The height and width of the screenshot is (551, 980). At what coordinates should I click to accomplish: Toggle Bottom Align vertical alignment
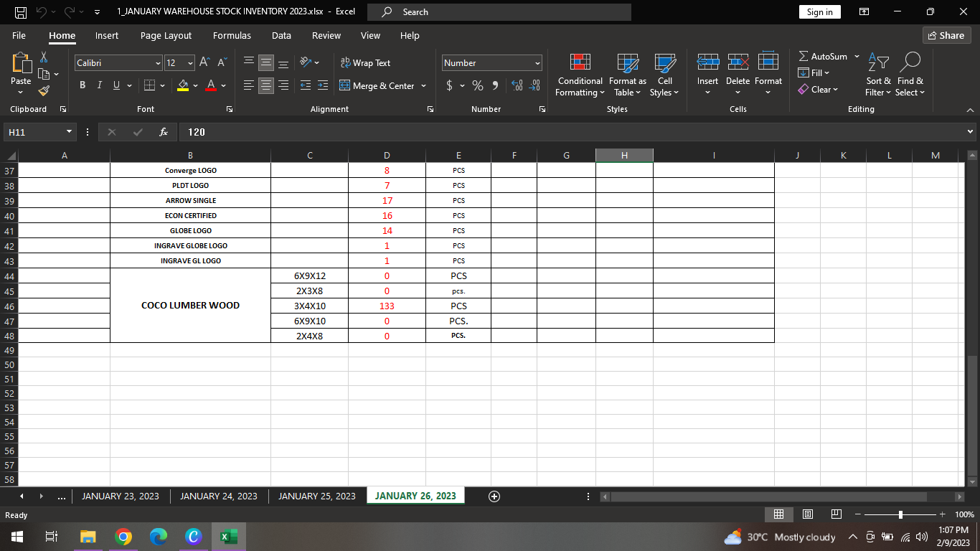[283, 63]
